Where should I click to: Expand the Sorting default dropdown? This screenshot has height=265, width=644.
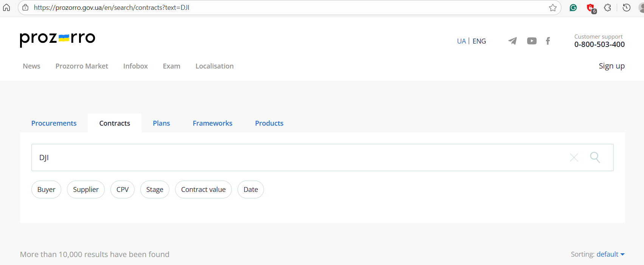[610, 254]
